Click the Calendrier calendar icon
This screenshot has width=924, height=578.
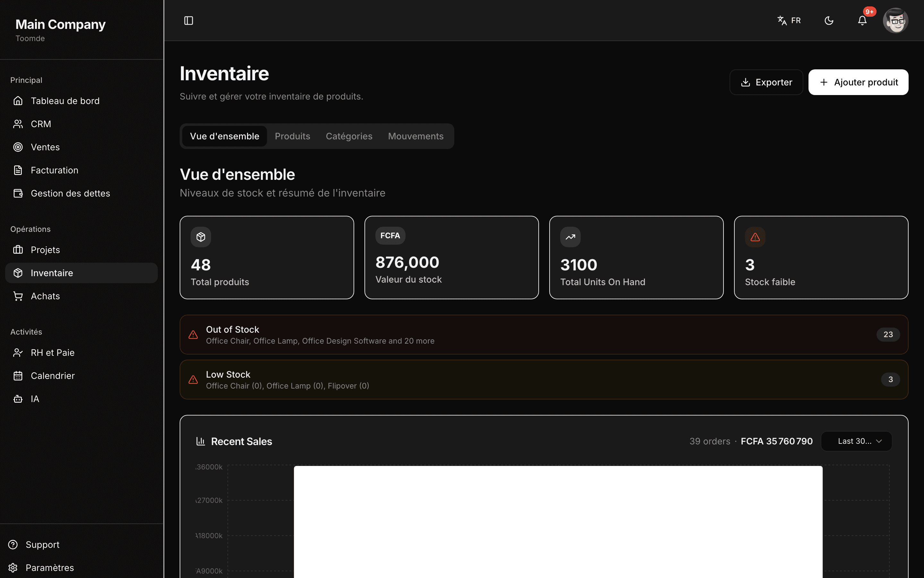pyautogui.click(x=18, y=376)
